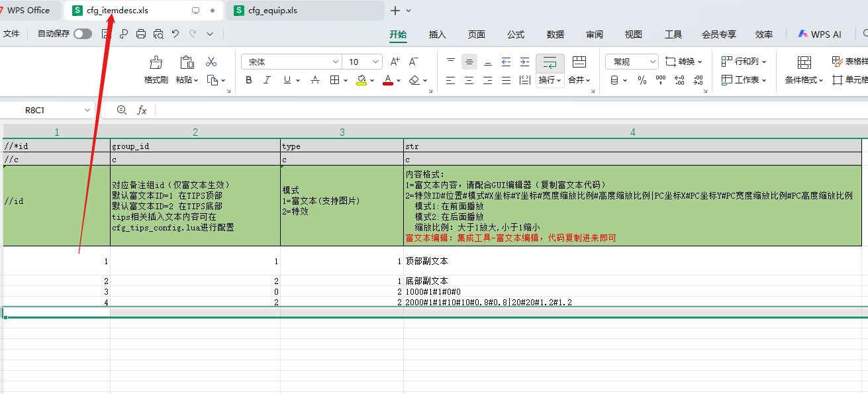868x394 pixels.
Task: Open the 常规 number format dropdown
Action: (x=653, y=61)
